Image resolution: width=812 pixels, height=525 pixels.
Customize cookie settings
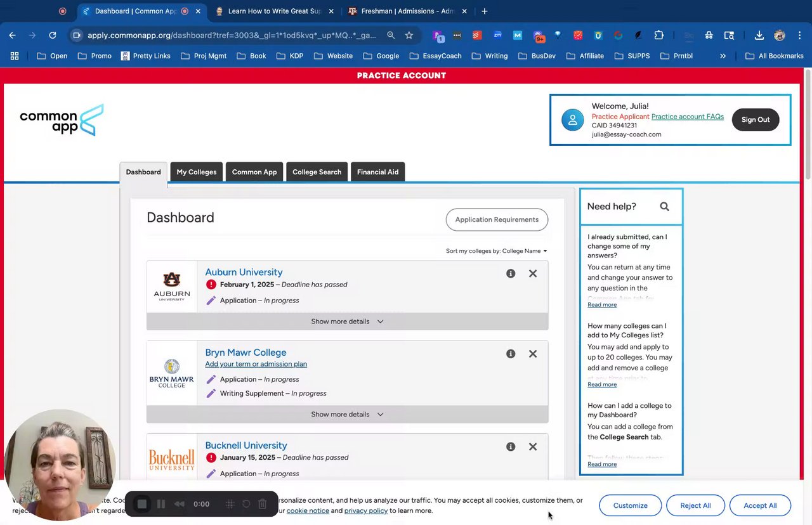(x=631, y=505)
